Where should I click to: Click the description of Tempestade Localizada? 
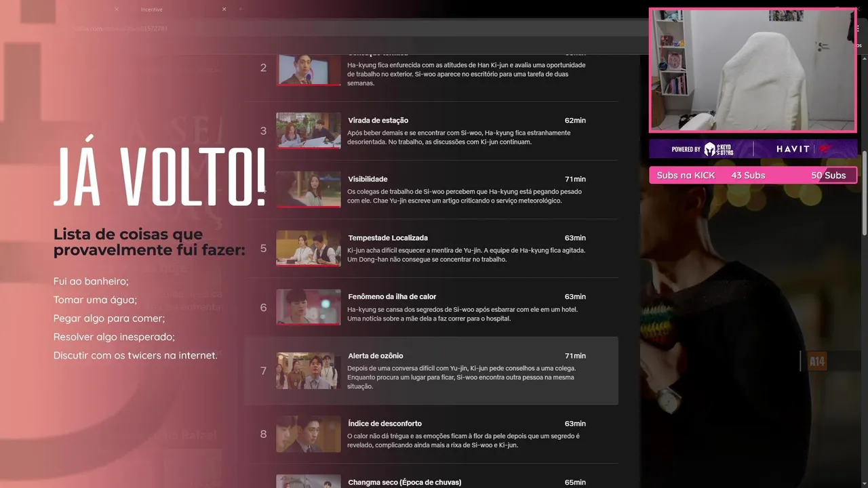point(466,255)
